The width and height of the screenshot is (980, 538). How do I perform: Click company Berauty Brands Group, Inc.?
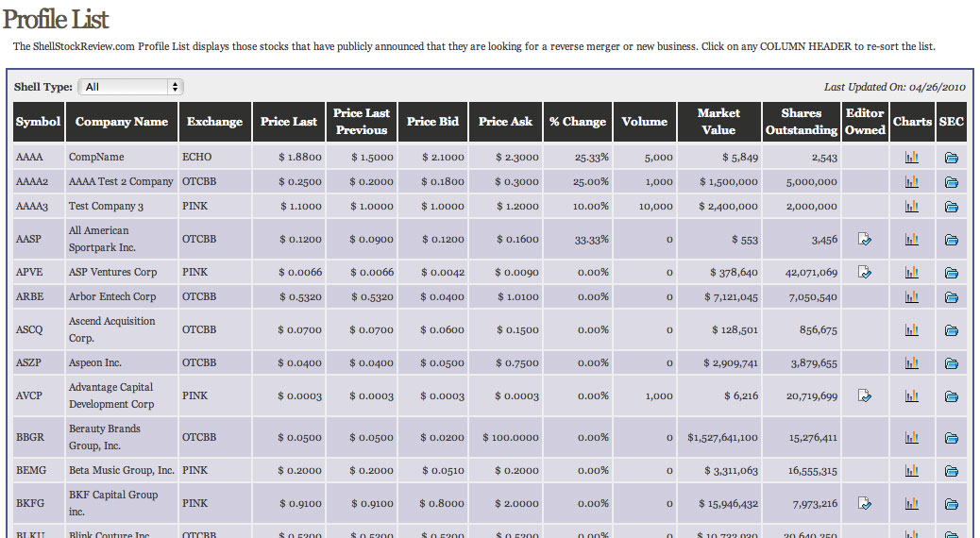[x=105, y=437]
